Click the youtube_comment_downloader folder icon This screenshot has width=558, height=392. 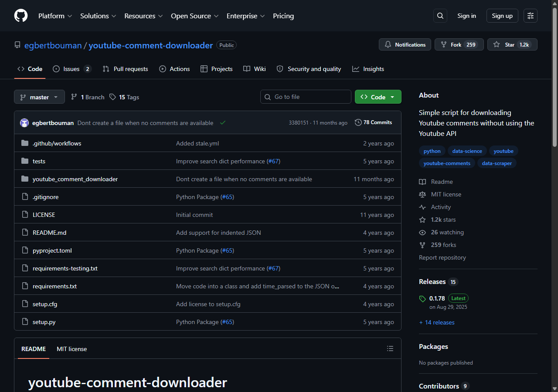[25, 179]
